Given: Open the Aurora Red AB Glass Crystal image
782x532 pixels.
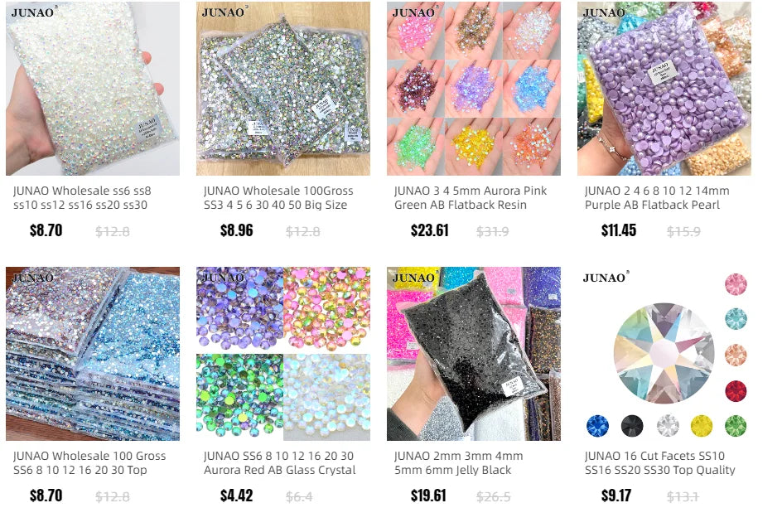Looking at the screenshot, I should point(283,354).
